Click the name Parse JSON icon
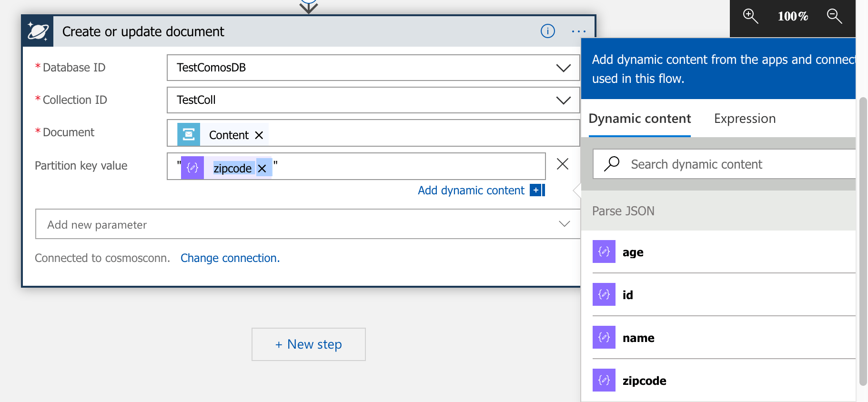The width and height of the screenshot is (868, 402). 604,337
